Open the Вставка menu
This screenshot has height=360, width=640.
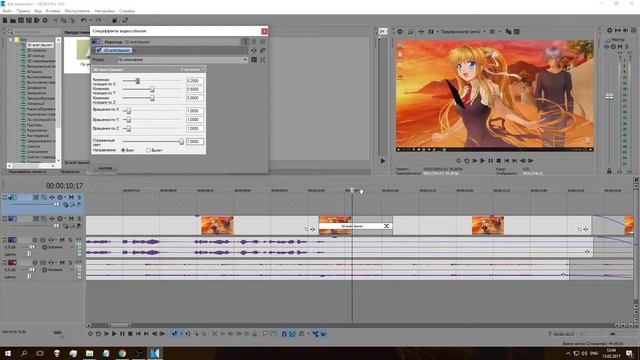(53, 11)
